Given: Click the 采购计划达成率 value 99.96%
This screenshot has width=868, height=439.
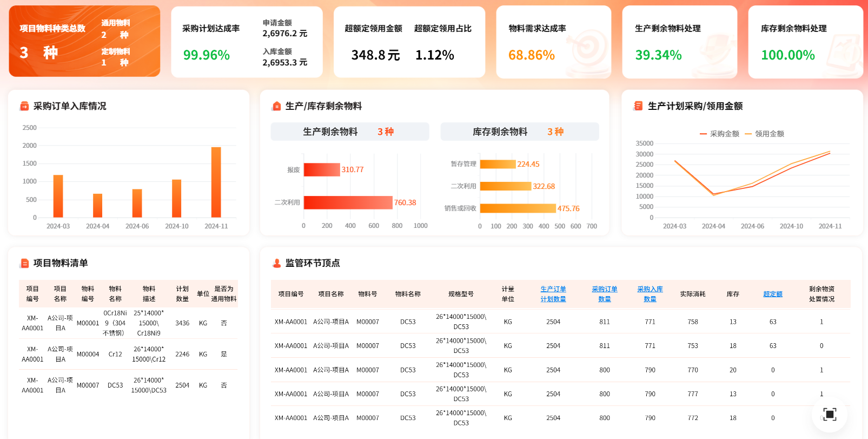Looking at the screenshot, I should [x=207, y=55].
